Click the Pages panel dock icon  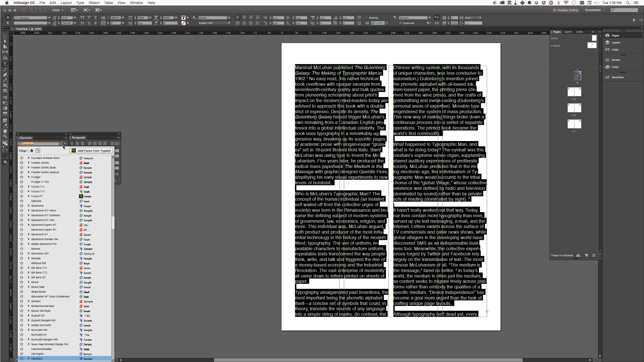607,35
